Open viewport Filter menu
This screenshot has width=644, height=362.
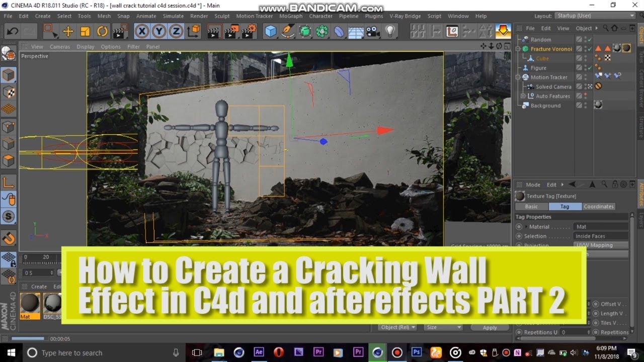133,47
